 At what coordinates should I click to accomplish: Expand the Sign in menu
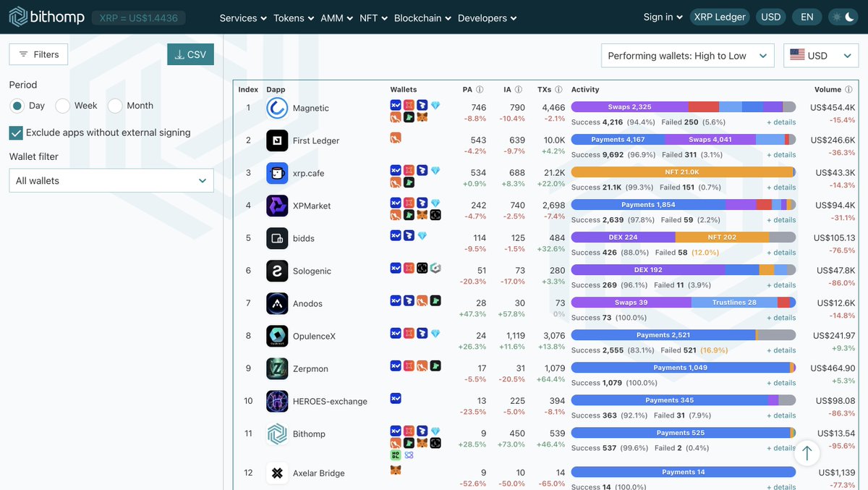663,17
